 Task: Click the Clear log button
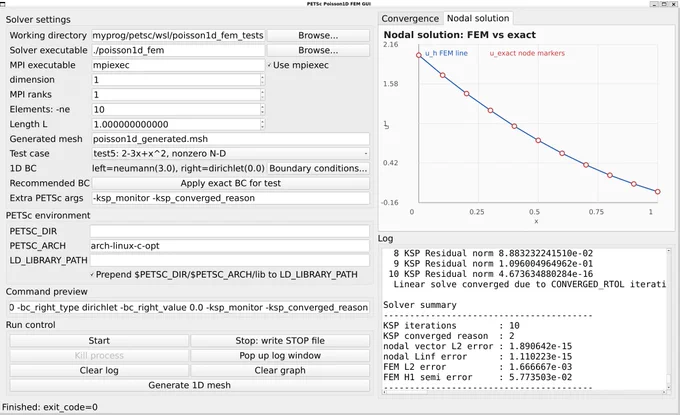click(99, 370)
